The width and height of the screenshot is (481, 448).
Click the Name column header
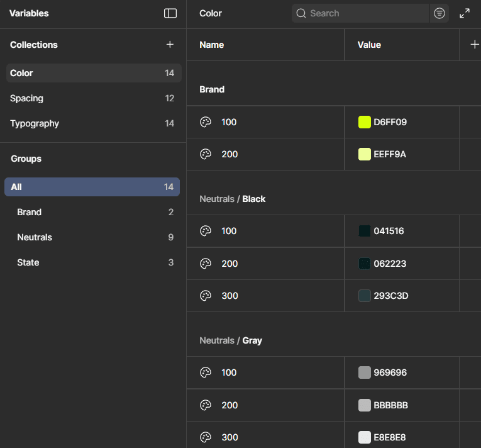point(212,45)
